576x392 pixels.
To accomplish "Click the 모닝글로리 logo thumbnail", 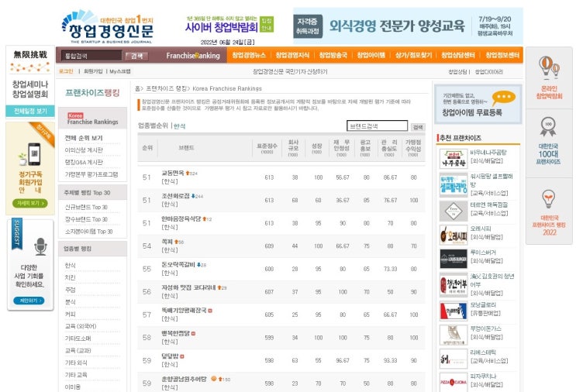I will point(454,311).
